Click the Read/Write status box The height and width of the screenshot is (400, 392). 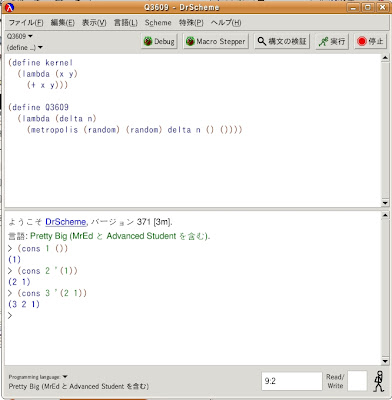357,381
